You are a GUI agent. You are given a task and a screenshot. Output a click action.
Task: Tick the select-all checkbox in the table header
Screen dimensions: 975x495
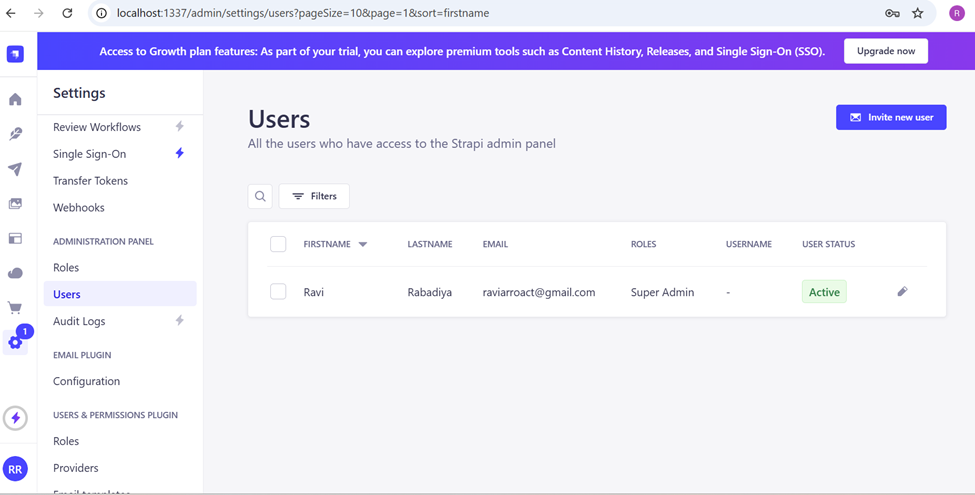click(278, 244)
